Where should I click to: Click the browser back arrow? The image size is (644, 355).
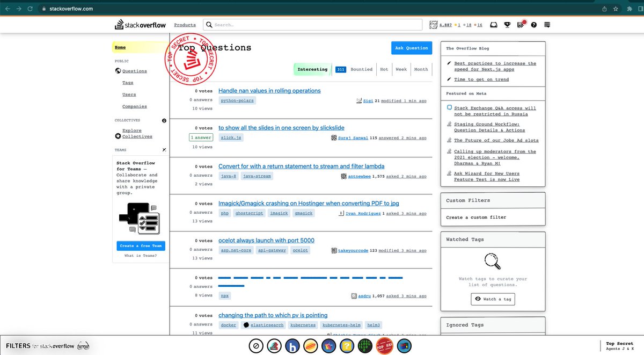[x=8, y=9]
